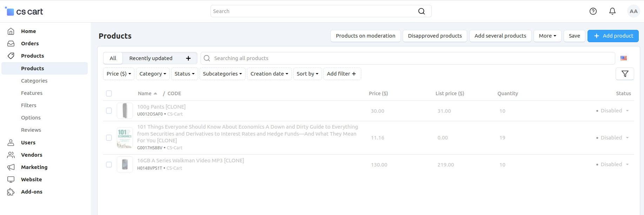644x215 pixels.
Task: Click the Orders inbox icon in sidebar
Action: pyautogui.click(x=11, y=44)
